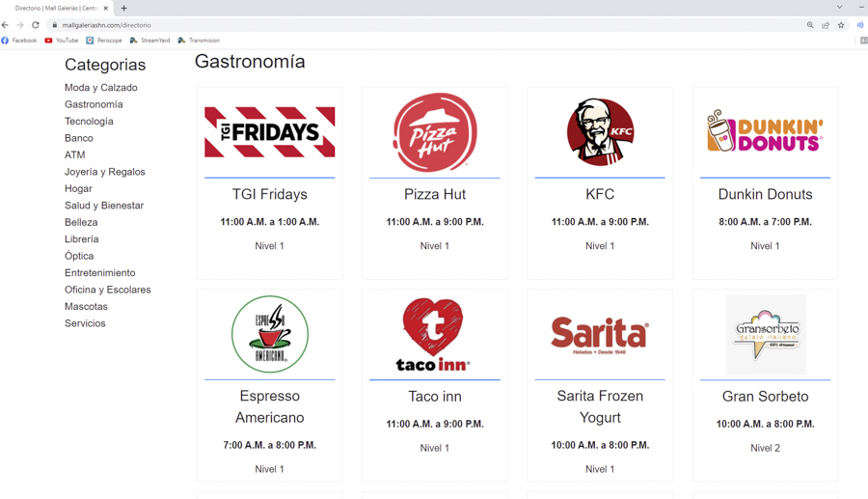868x499 pixels.
Task: Click the share page icon in address bar
Action: (x=826, y=25)
